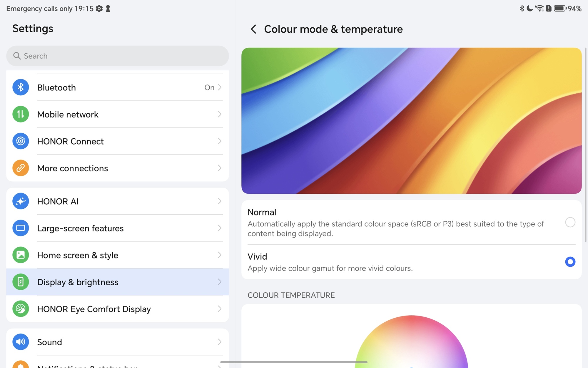Open Mobile network via its green icon

21,114
